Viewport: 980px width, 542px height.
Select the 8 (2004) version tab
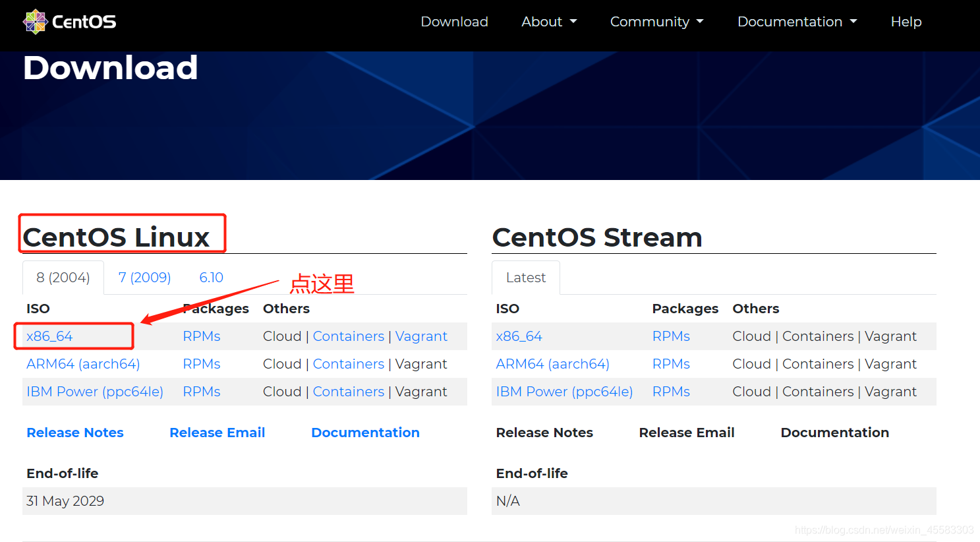pos(63,278)
